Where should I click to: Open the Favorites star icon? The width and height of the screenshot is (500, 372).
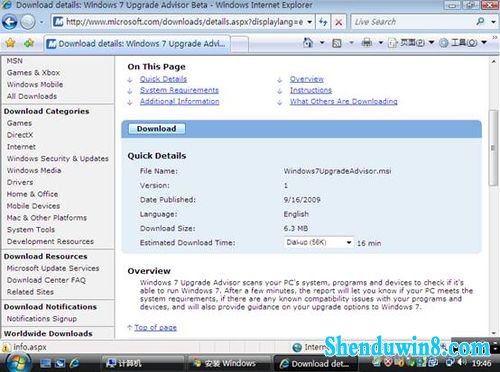click(x=11, y=43)
